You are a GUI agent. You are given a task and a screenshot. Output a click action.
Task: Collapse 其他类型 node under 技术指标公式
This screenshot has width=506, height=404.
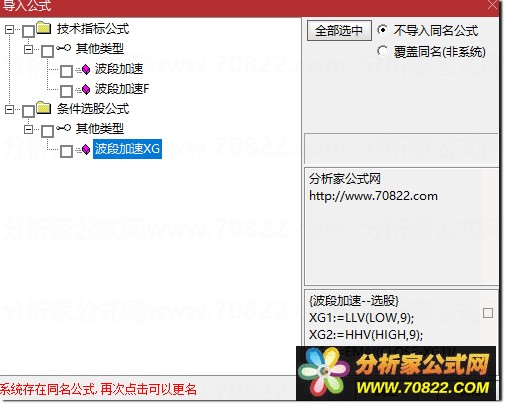[x=29, y=49]
